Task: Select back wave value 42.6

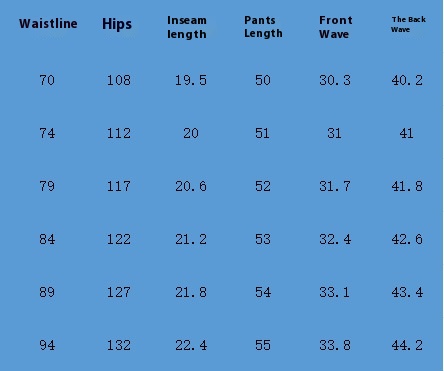Action: tap(407, 239)
